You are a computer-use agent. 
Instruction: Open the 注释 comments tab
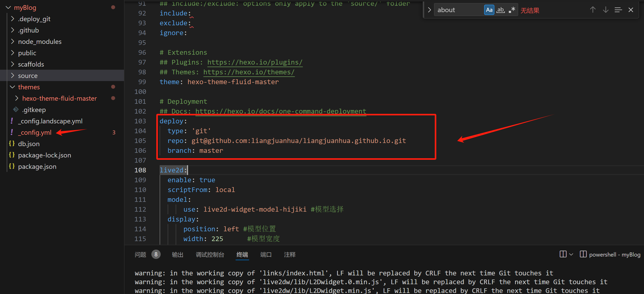click(290, 255)
